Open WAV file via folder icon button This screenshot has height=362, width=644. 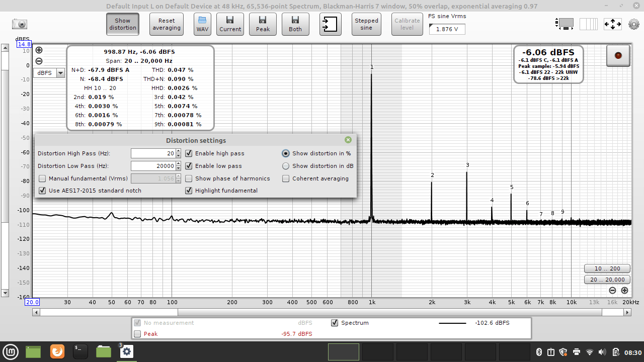pos(202,24)
